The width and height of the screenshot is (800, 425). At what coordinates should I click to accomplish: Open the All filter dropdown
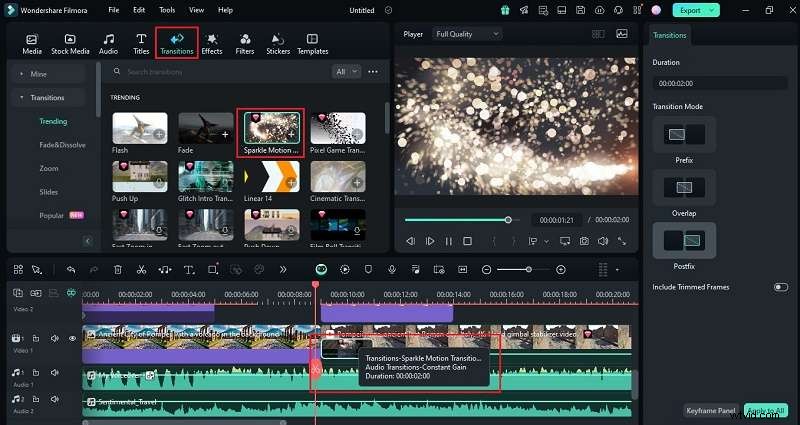tap(346, 72)
